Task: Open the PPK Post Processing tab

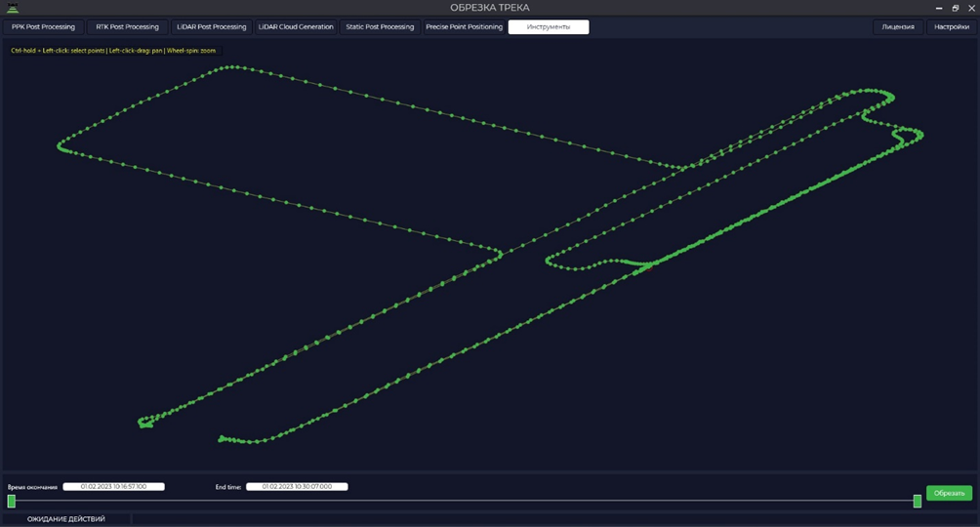Action: (x=43, y=27)
